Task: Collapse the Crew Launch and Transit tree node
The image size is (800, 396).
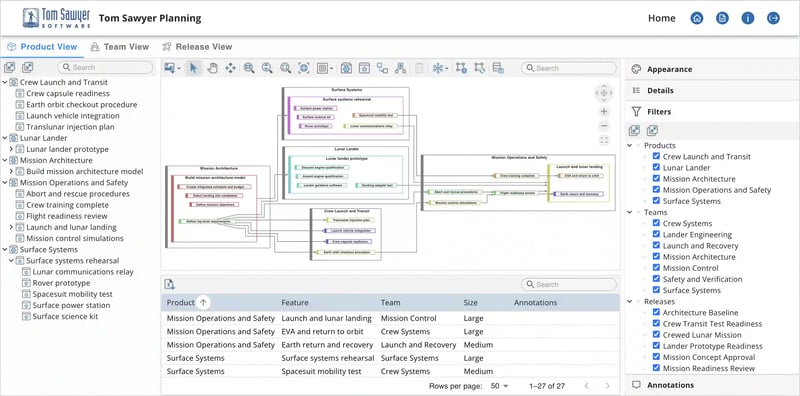Action: (x=5, y=82)
